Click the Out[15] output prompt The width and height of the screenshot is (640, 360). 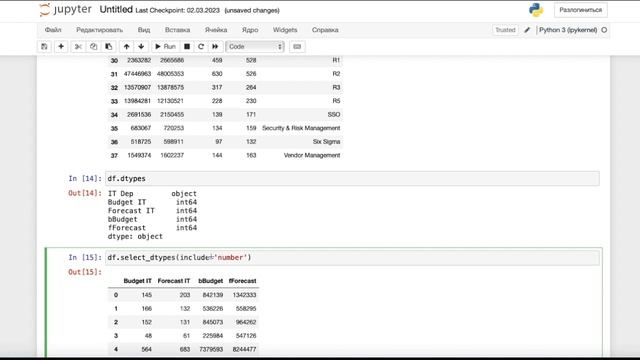pyautogui.click(x=85, y=272)
